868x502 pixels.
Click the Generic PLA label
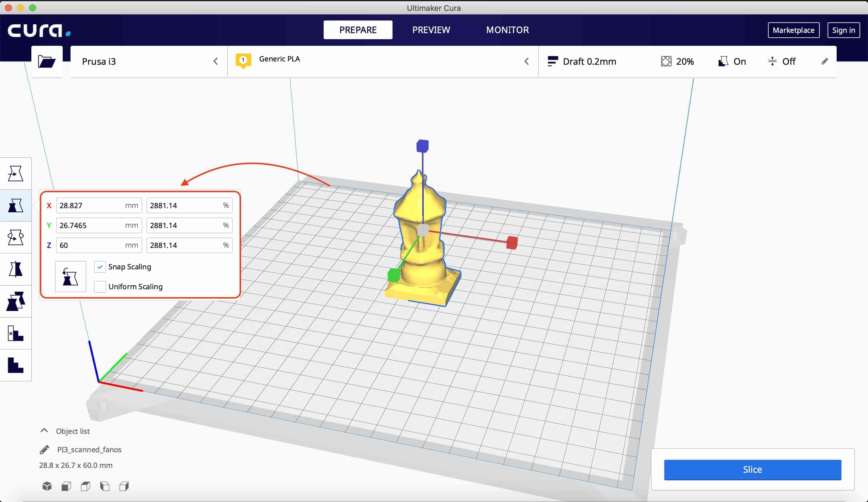279,59
